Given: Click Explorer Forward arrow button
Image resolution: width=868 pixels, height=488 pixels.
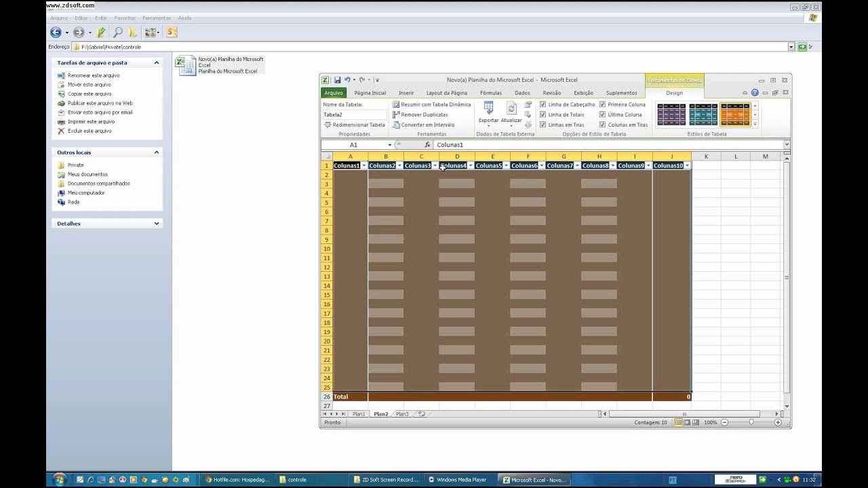Looking at the screenshot, I should point(79,32).
